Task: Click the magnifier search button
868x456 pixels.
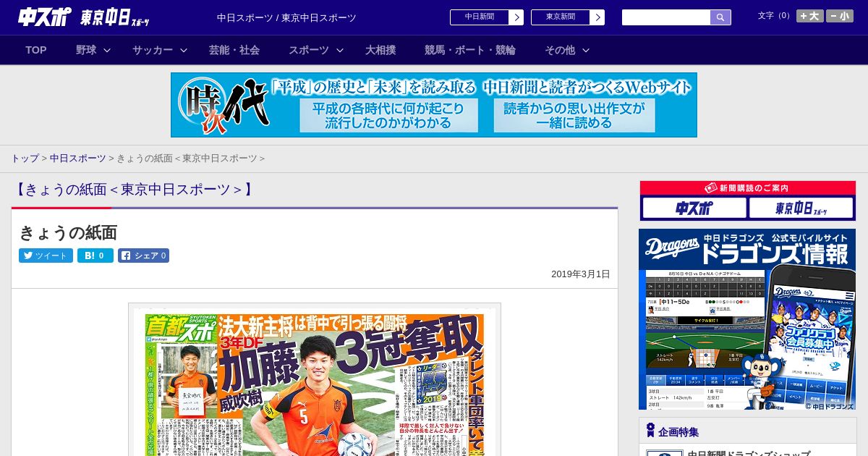Action: pyautogui.click(x=720, y=17)
